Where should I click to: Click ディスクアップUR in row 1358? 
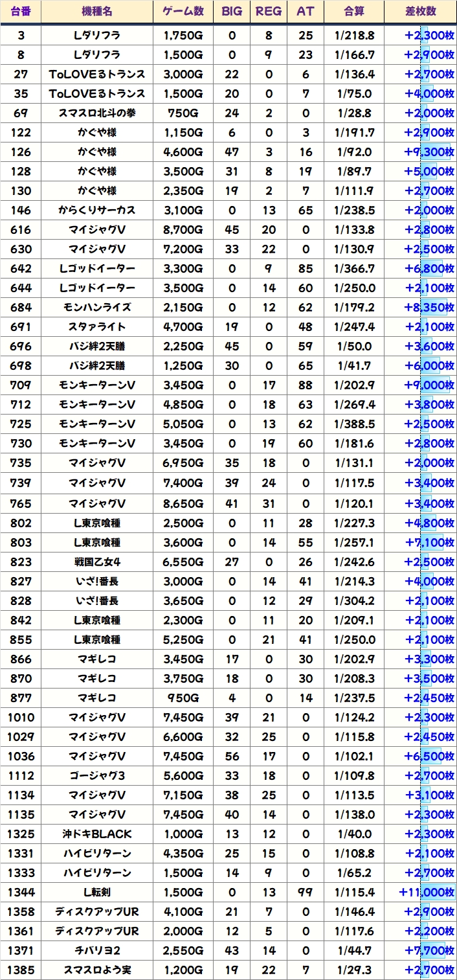(x=97, y=911)
